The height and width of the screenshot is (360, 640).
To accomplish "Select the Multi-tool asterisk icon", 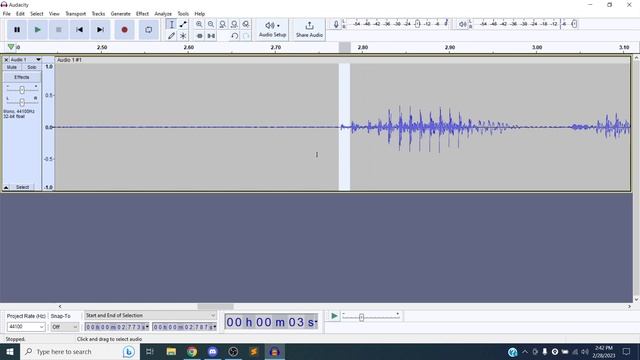I will click(183, 36).
